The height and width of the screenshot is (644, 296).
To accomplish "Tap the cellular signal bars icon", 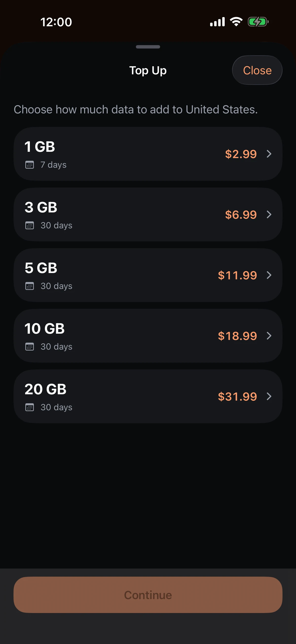I will tap(217, 22).
